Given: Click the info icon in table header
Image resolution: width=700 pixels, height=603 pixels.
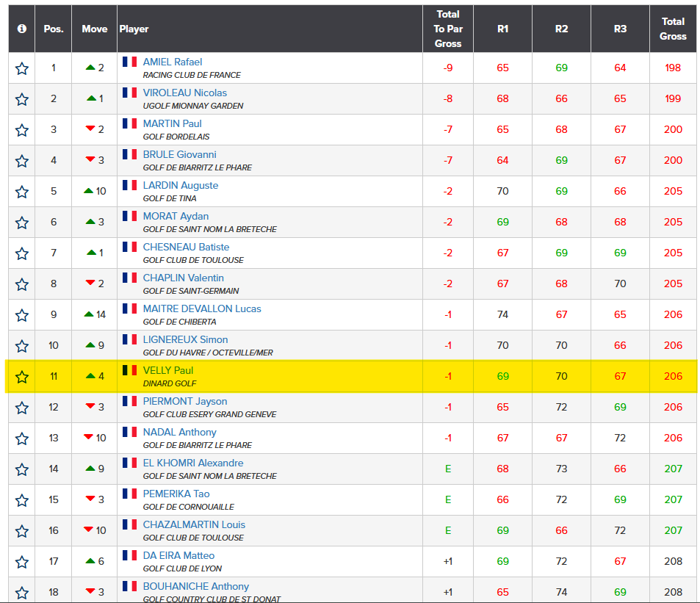Looking at the screenshot, I should pyautogui.click(x=22, y=29).
